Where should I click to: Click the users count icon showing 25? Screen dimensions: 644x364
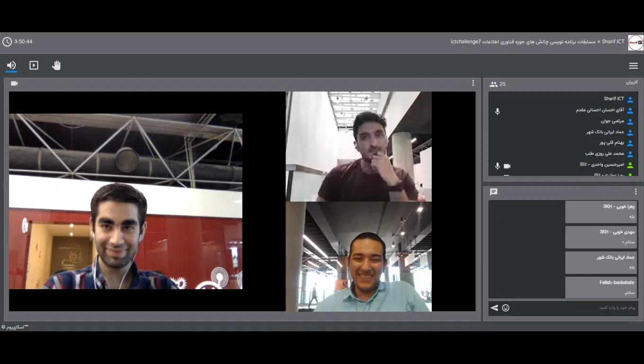click(493, 84)
